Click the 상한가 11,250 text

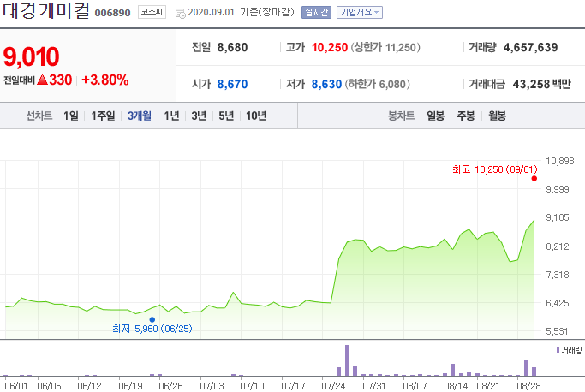pos(385,47)
